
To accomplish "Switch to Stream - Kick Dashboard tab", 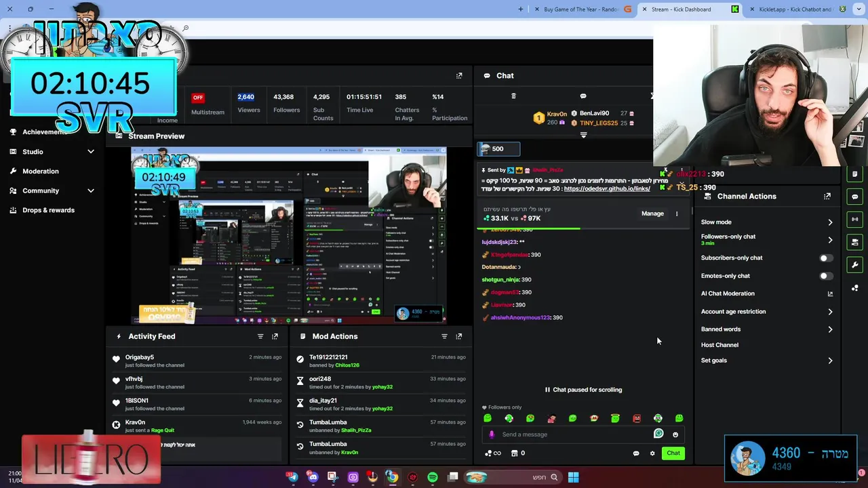I will click(x=682, y=9).
